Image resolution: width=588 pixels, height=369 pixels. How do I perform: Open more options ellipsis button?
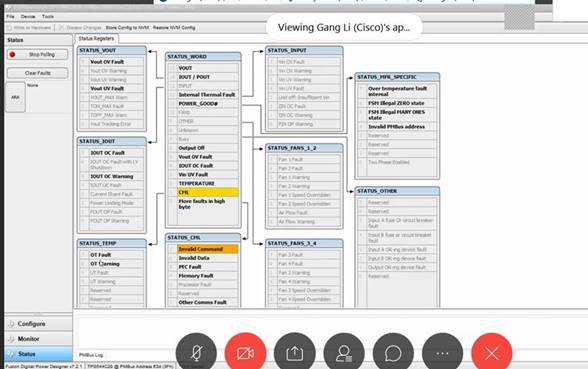tap(442, 353)
